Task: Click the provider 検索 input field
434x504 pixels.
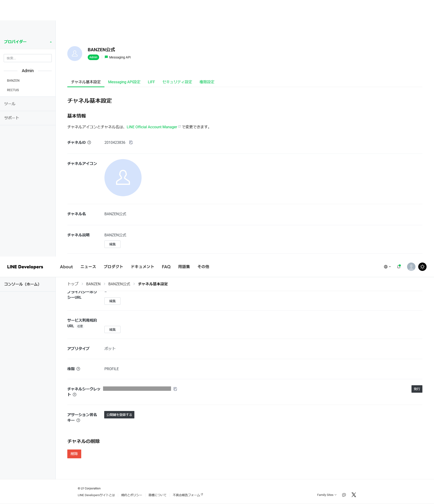Action: [x=28, y=58]
